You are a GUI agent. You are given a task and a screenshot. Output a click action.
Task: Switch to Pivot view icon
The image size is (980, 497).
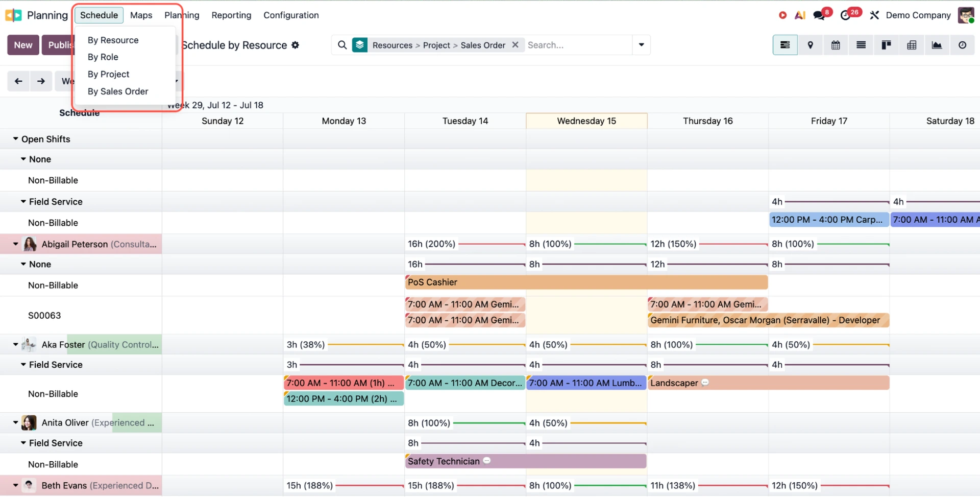pos(912,45)
